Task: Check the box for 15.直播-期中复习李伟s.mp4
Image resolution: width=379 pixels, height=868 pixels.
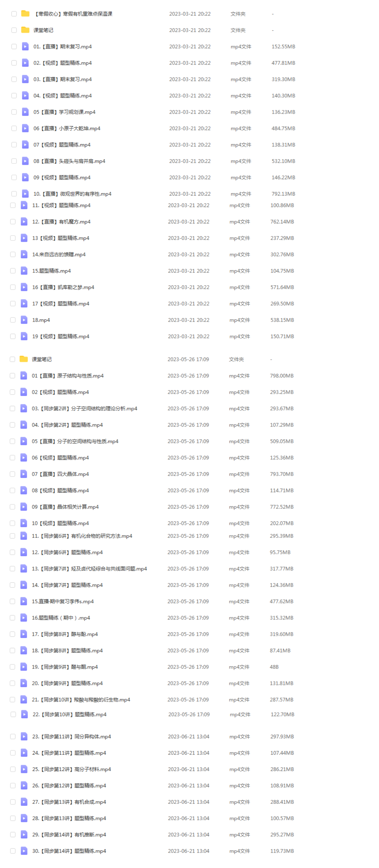Action: point(12,601)
